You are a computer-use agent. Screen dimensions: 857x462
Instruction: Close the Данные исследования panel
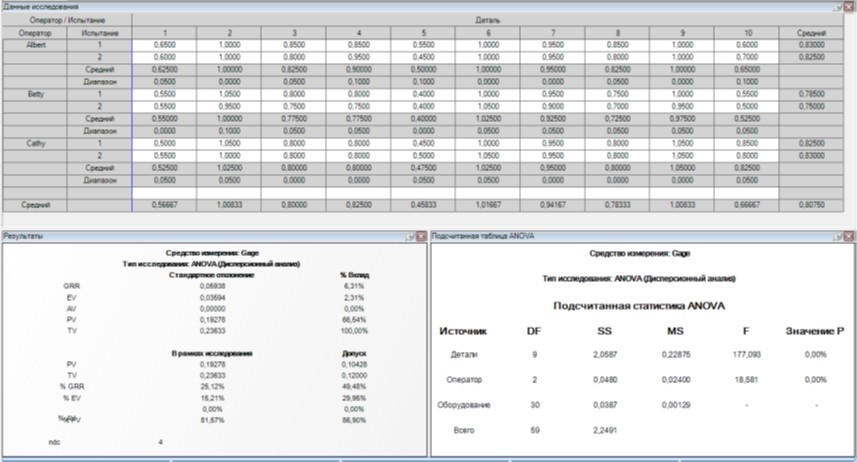(849, 6)
